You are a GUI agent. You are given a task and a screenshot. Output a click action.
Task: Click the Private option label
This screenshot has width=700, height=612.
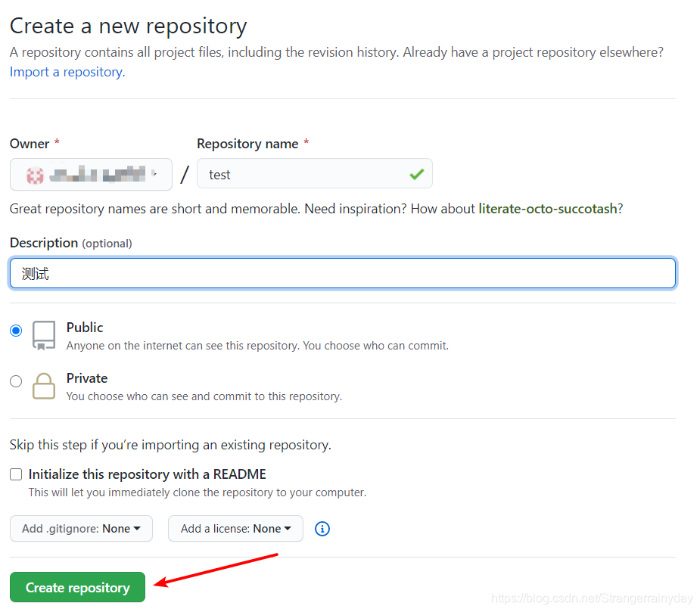pos(87,378)
